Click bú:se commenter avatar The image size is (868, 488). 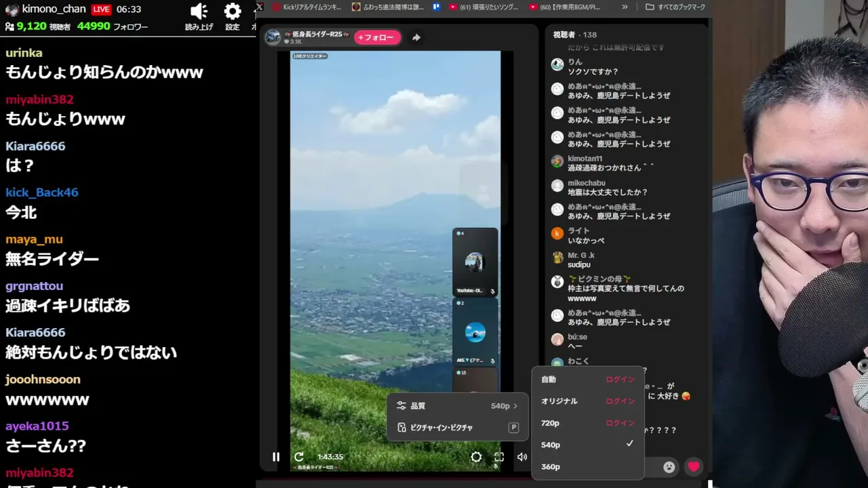coord(557,339)
